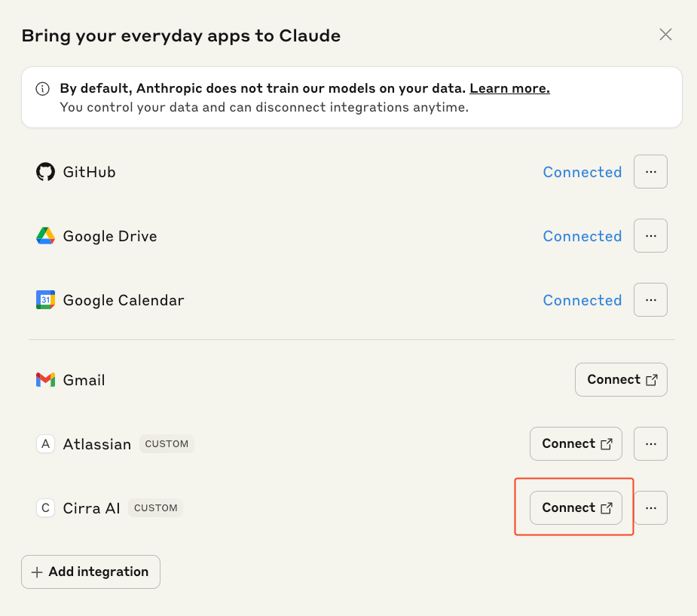Click the info icon in privacy notice
Viewport: 697px width, 616px height.
[x=44, y=89]
